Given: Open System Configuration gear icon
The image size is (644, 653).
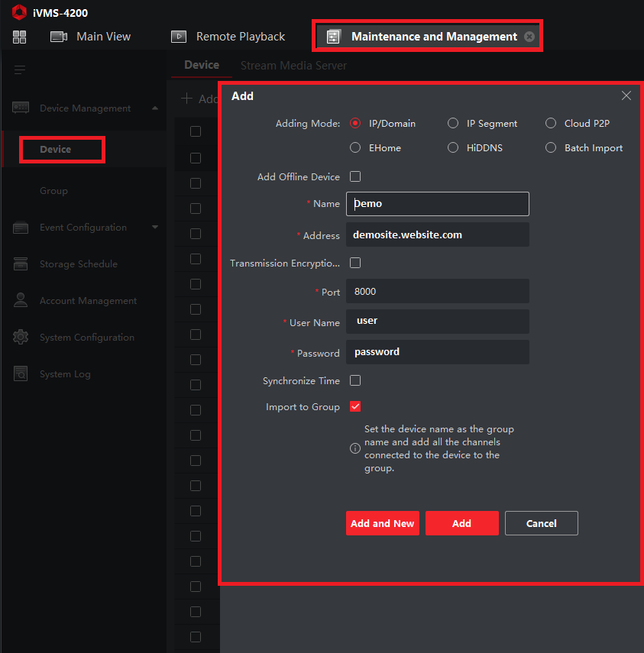Looking at the screenshot, I should [x=21, y=338].
